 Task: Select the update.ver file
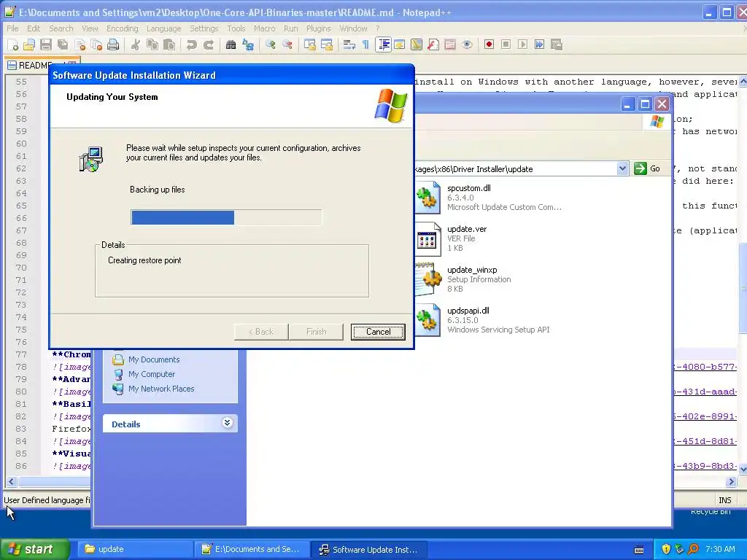point(452,238)
